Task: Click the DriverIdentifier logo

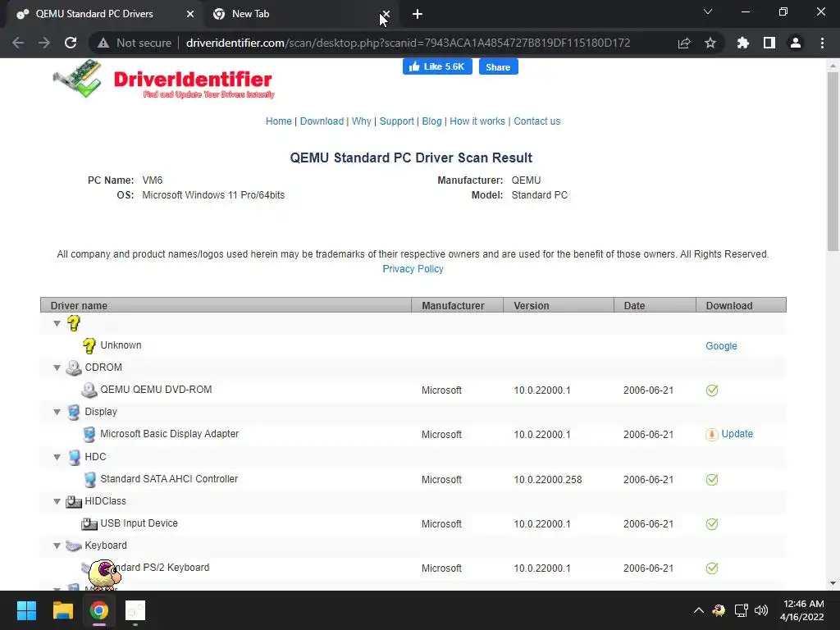Action: pyautogui.click(x=164, y=80)
